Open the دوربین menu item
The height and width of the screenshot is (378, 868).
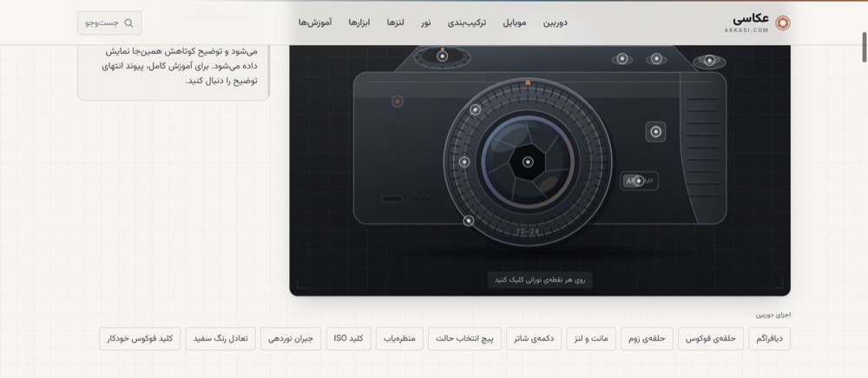(x=555, y=23)
